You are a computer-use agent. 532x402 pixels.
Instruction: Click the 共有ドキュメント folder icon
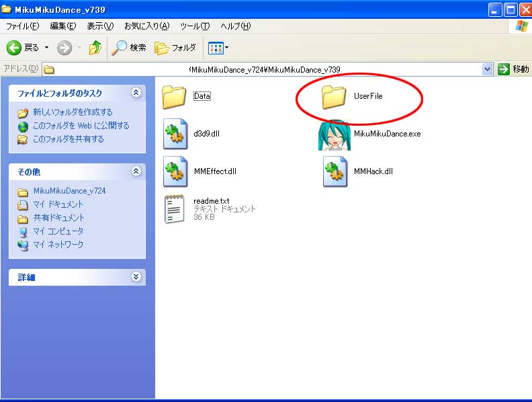click(x=23, y=219)
